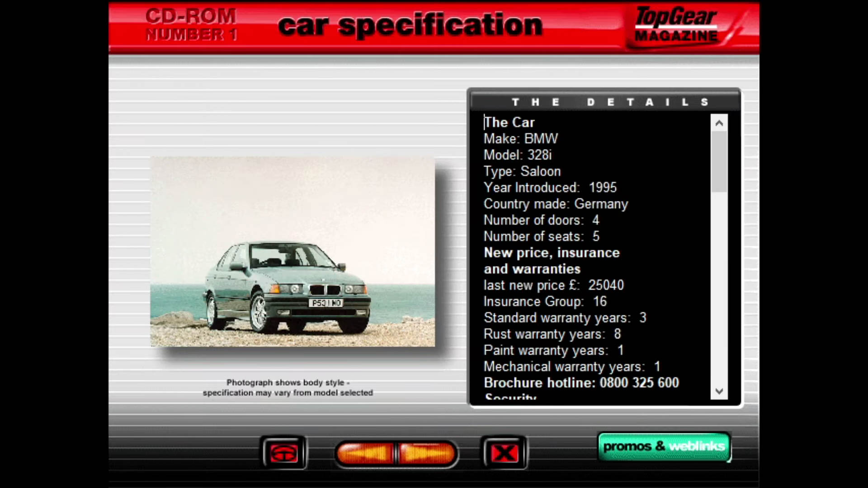Click The Car heading in details
This screenshot has height=488, width=868.
coord(509,122)
